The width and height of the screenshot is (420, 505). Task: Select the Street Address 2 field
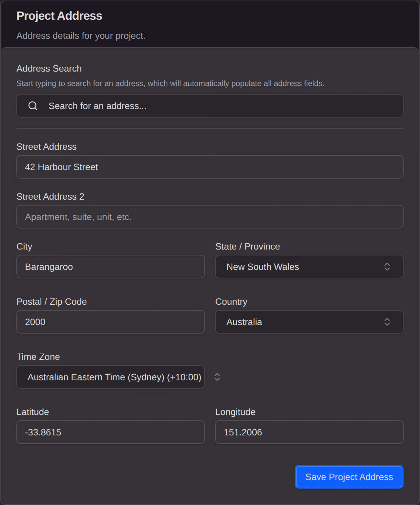210,217
